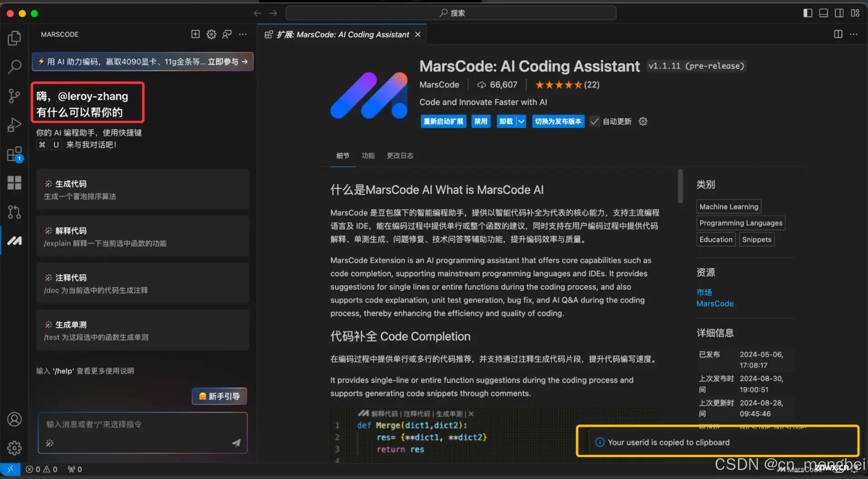Click the Education category tag
The width and height of the screenshot is (868, 479).
tap(716, 239)
